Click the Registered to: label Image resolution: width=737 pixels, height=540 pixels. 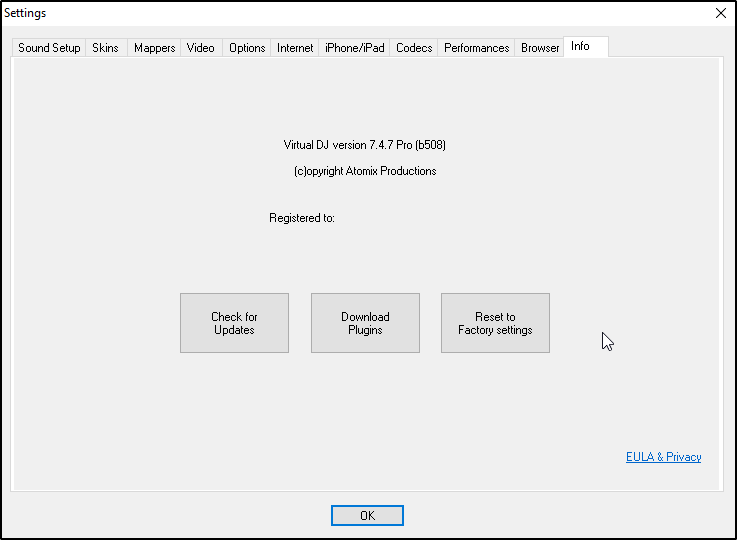coord(302,218)
